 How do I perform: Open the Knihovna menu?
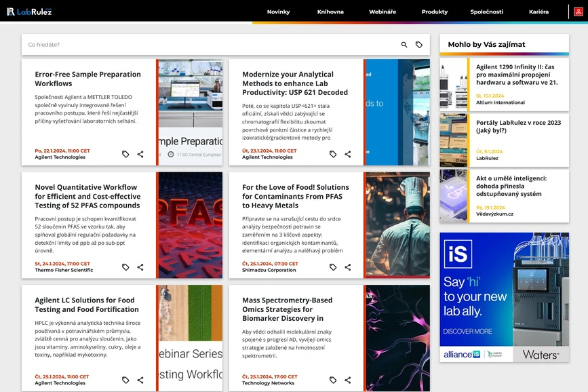(330, 12)
